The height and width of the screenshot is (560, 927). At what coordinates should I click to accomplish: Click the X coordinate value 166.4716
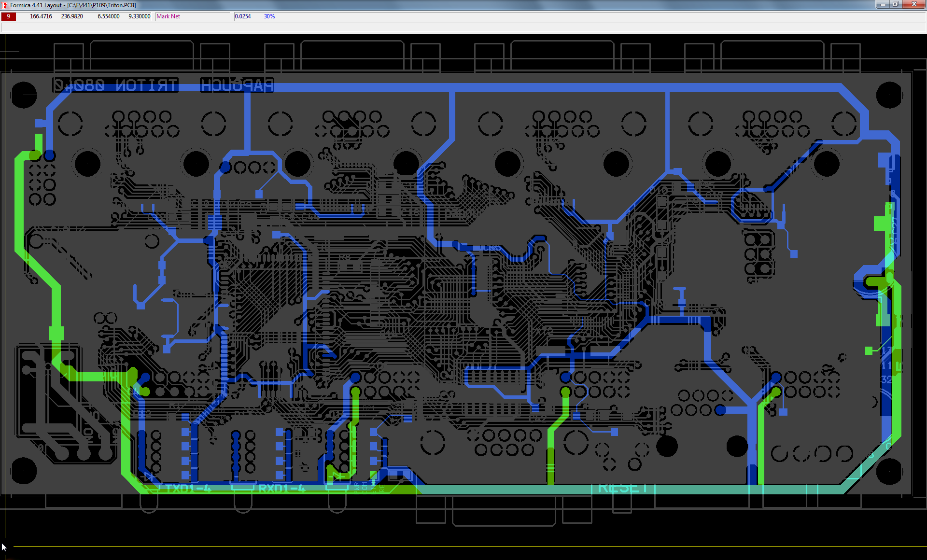(41, 16)
